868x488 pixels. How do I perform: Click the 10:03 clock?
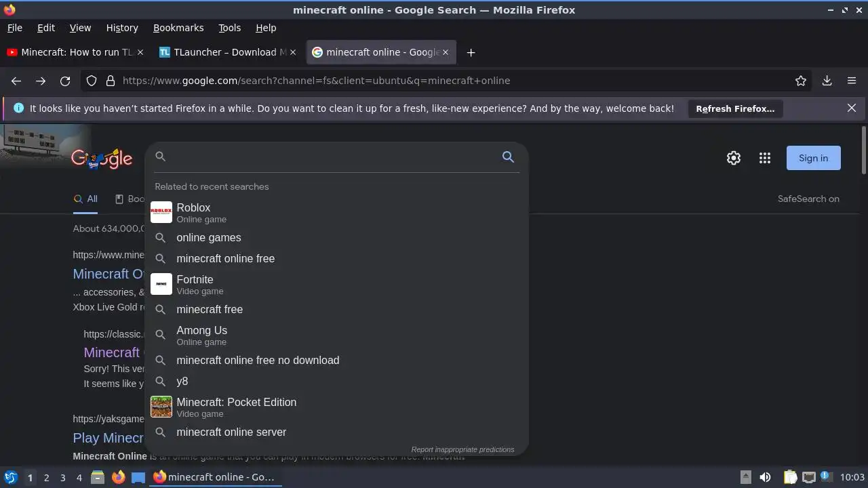click(x=852, y=477)
